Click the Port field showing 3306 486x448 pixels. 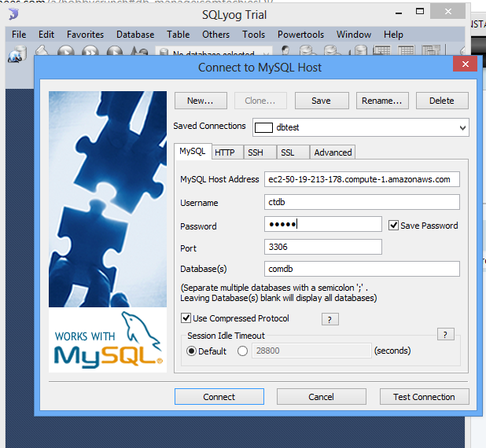[323, 247]
